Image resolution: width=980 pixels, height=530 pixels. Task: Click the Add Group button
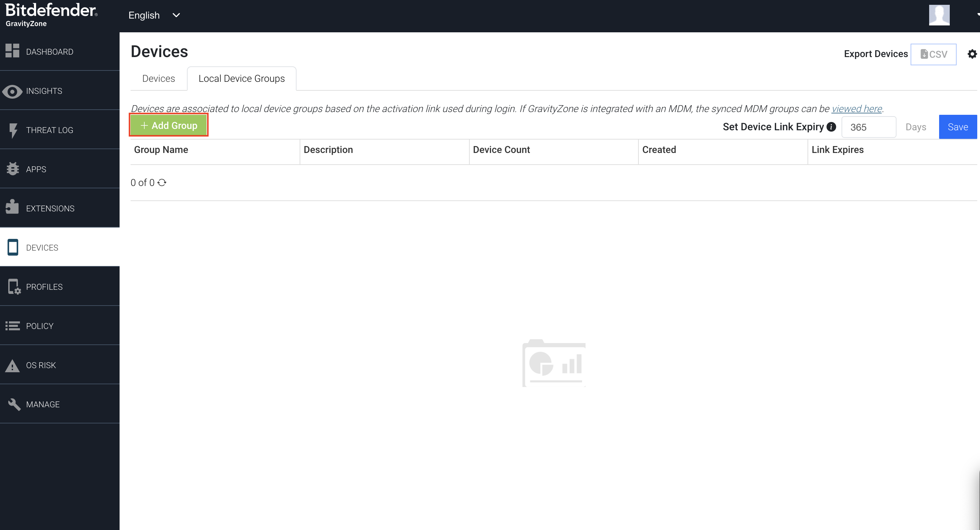pos(168,125)
